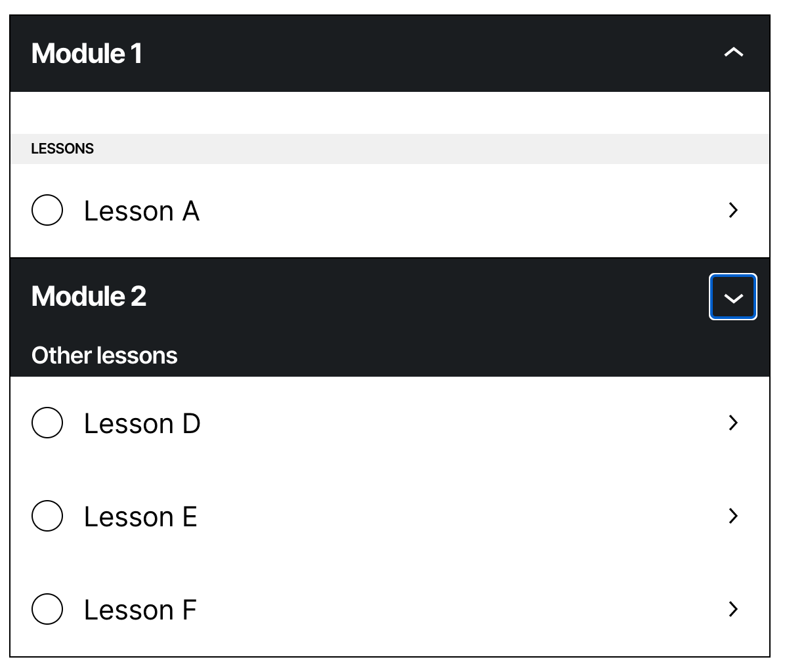The width and height of the screenshot is (785, 672).
Task: Click the right arrow beside Lesson D
Action: coord(733,423)
